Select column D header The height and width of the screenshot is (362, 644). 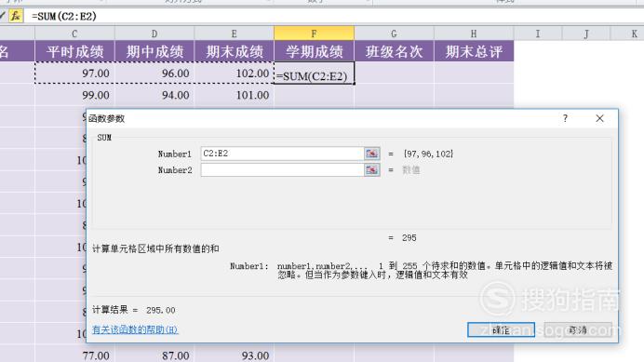click(154, 34)
